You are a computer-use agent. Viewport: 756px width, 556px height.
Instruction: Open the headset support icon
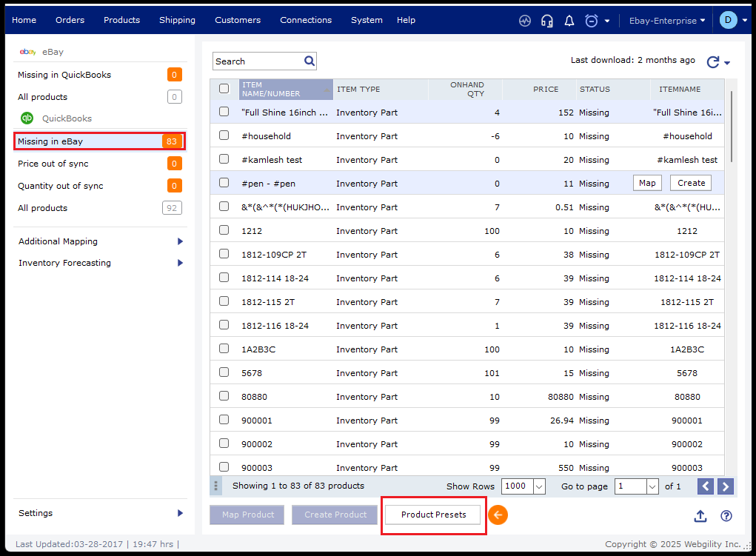(x=547, y=21)
